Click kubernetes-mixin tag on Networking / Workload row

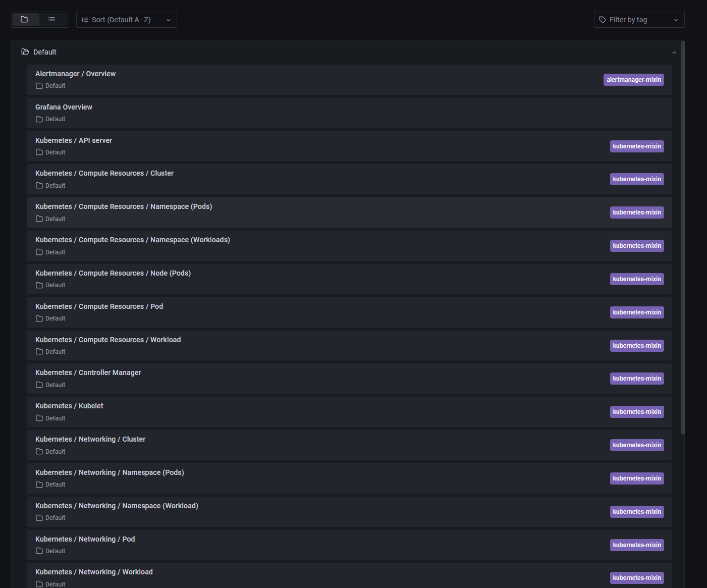pos(637,578)
